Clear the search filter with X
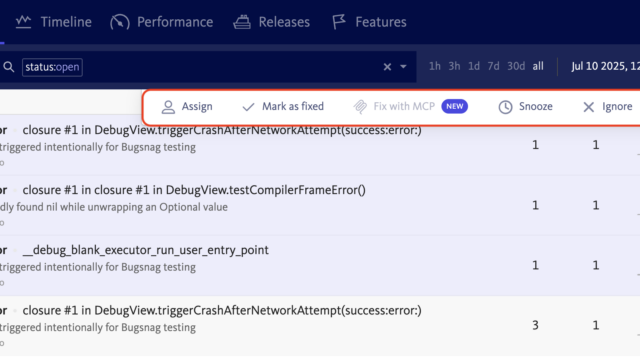Viewport: 640px width, 360px height. [x=387, y=67]
